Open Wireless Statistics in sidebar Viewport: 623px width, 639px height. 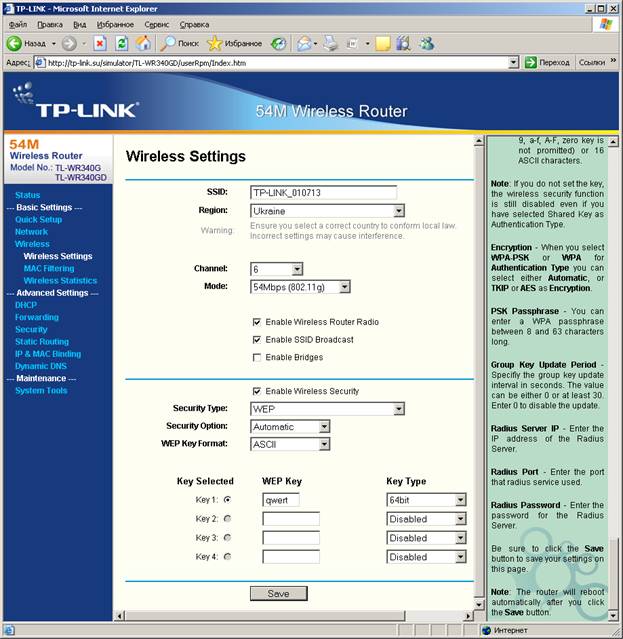coord(60,281)
